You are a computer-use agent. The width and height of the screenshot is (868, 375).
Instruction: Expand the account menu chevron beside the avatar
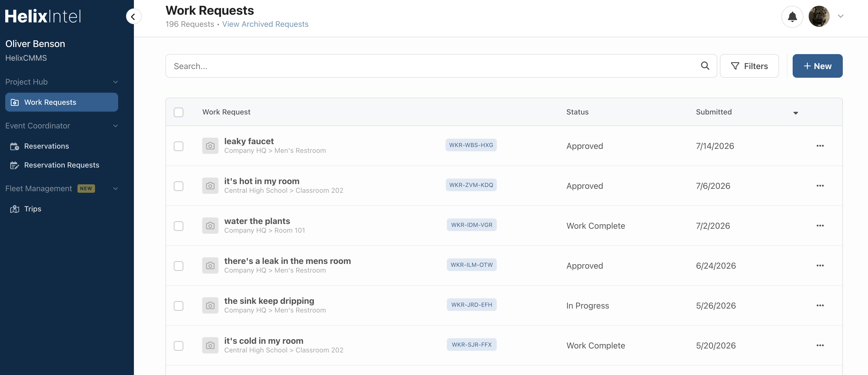841,16
